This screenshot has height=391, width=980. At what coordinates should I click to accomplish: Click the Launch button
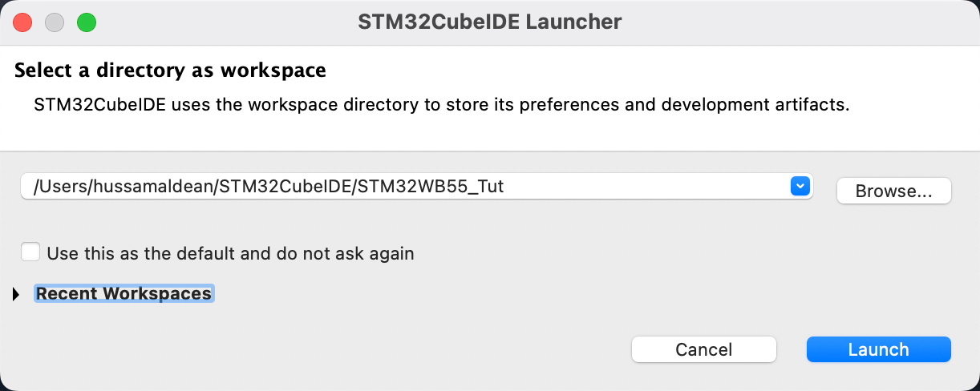[x=878, y=349]
